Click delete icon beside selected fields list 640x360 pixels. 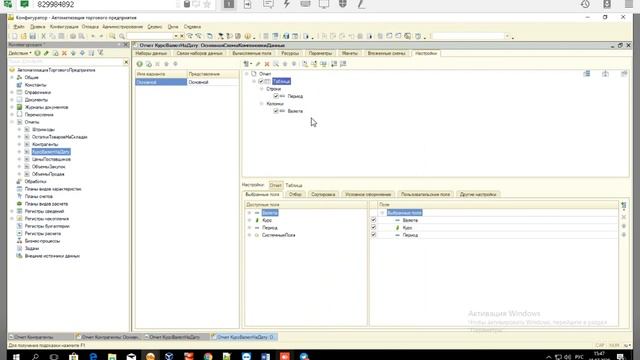624,217
